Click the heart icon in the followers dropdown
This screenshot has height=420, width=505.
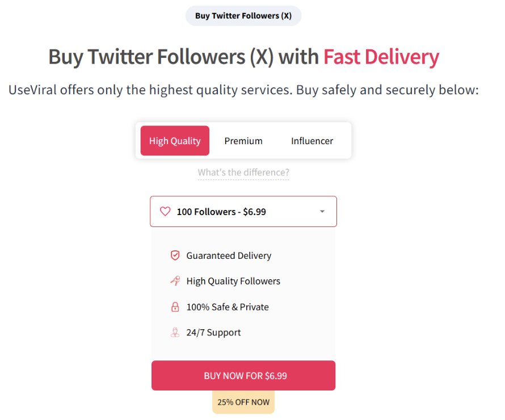(165, 212)
